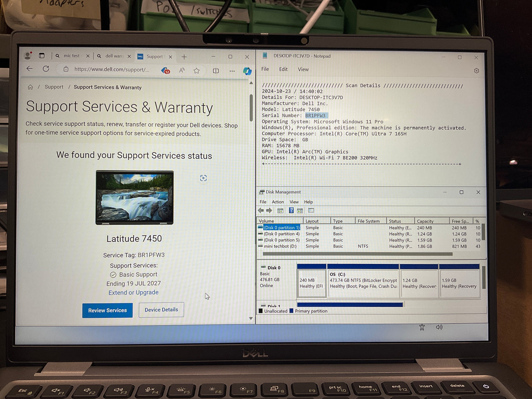
Task: Click the Dell page scrollbar down arrow
Action: click(x=251, y=318)
